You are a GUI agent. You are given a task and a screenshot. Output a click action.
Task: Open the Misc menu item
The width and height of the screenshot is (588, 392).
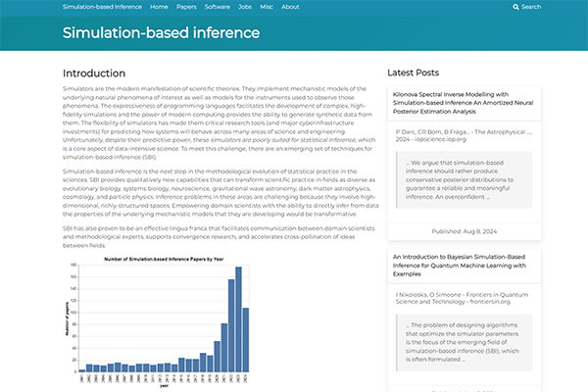[267, 7]
